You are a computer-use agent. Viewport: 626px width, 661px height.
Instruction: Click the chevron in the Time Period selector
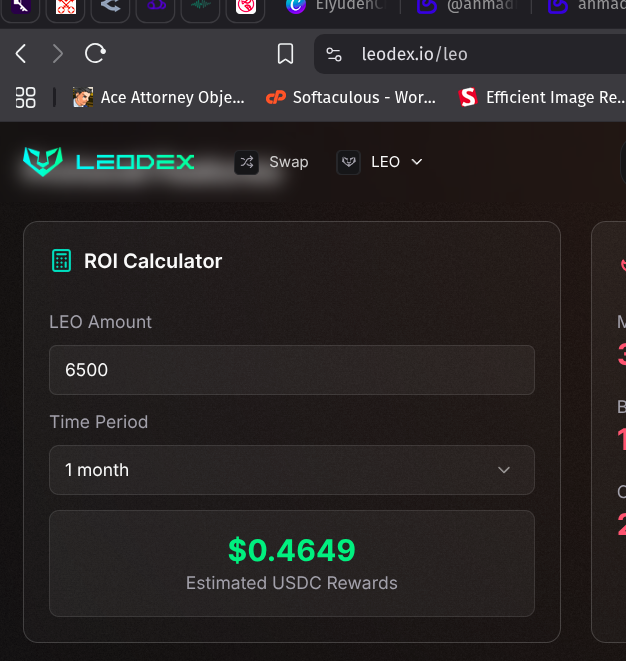504,470
